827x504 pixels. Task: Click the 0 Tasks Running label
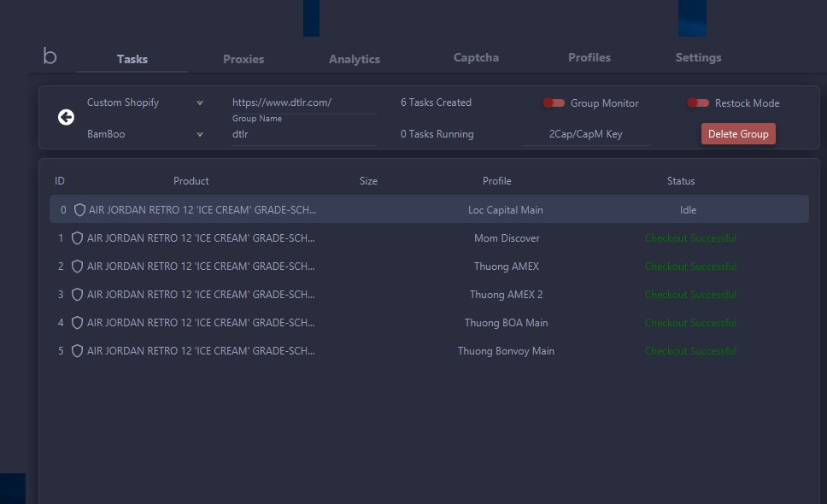coord(437,134)
